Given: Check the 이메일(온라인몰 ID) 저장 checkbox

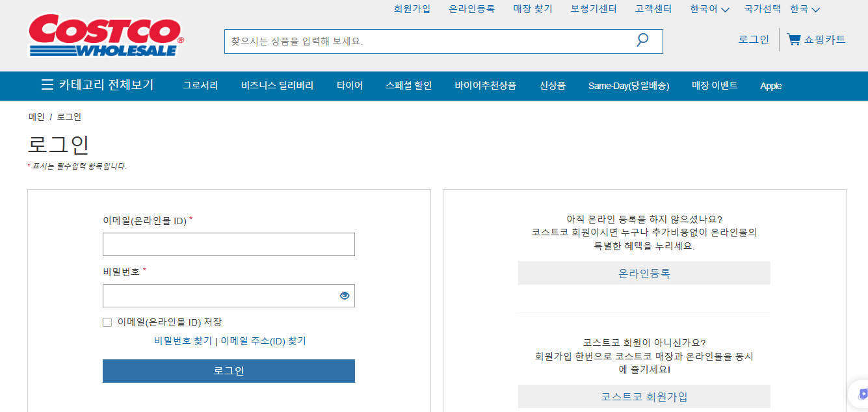Looking at the screenshot, I should tap(107, 322).
